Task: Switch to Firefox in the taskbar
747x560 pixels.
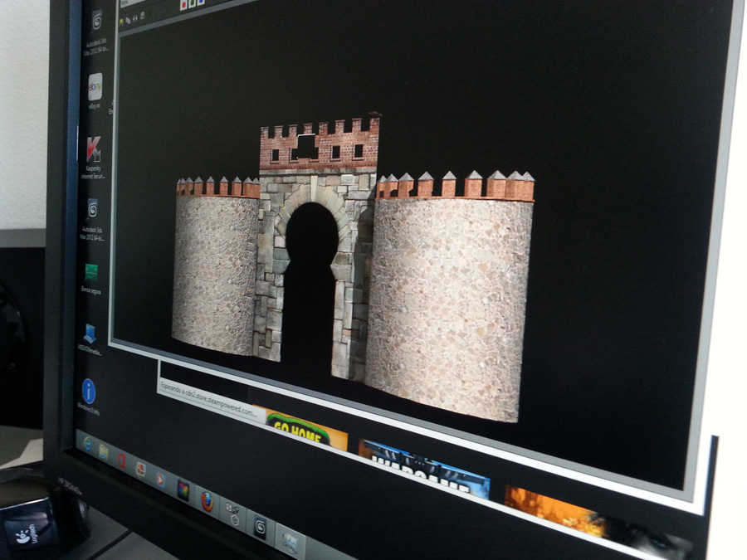Action: click(x=207, y=501)
